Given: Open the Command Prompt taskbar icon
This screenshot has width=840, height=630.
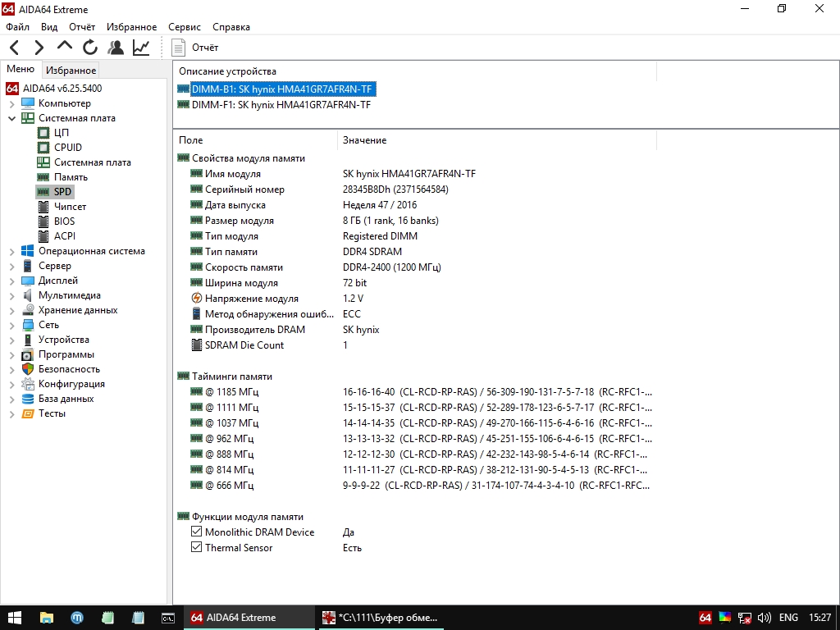Looking at the screenshot, I should (x=167, y=618).
